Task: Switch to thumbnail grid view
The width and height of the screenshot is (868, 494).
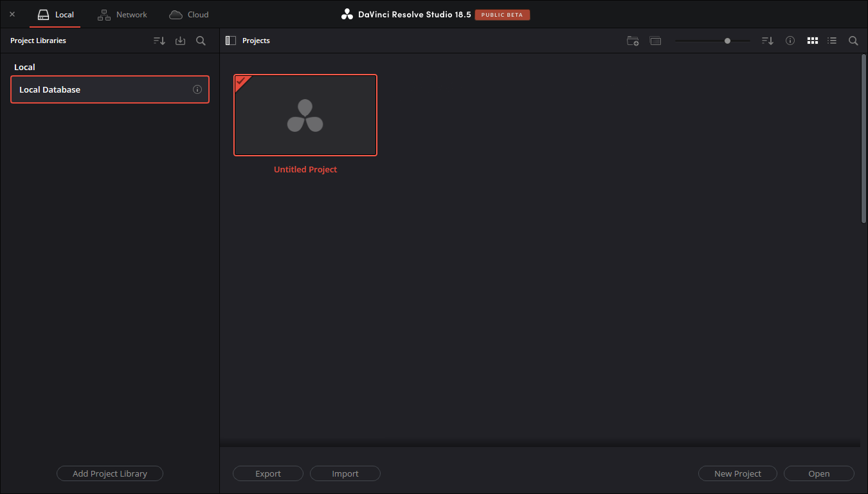Action: pyautogui.click(x=813, y=41)
